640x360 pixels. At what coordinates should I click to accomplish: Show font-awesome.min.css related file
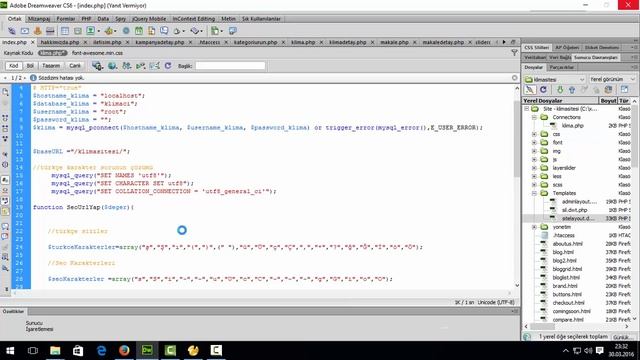coord(97,53)
